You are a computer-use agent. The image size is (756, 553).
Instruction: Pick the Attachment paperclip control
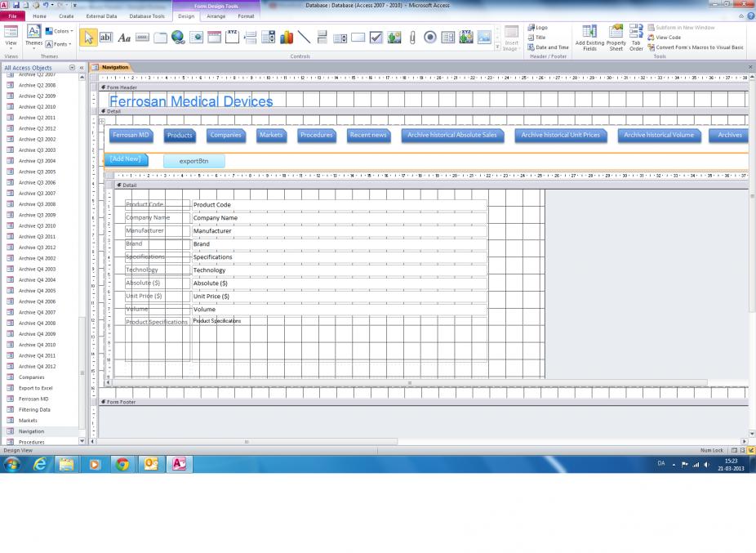[x=412, y=37]
